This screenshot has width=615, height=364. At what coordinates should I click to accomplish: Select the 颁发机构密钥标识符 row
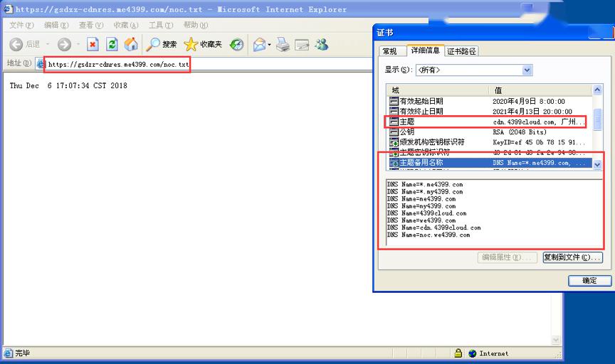pos(490,142)
